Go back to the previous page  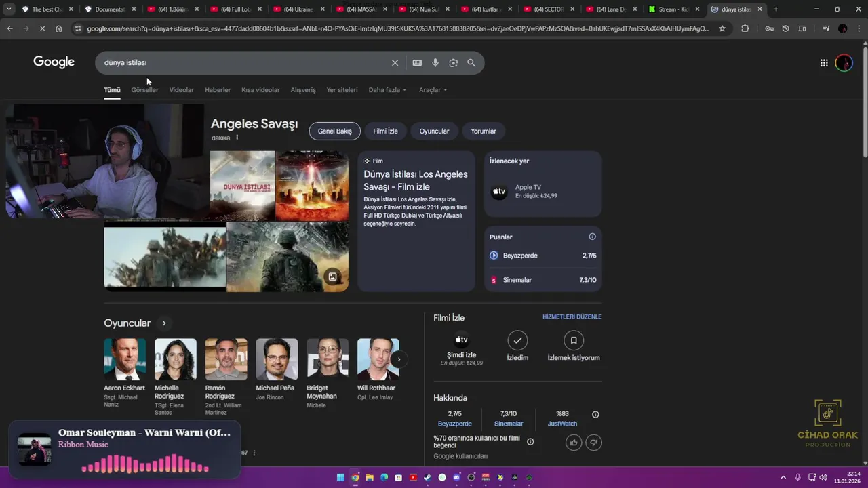[9, 28]
